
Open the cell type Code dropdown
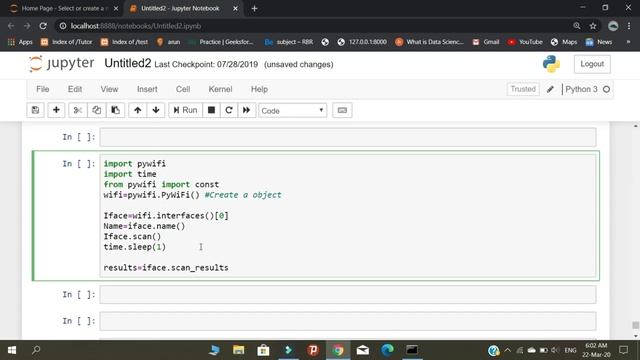pos(293,111)
